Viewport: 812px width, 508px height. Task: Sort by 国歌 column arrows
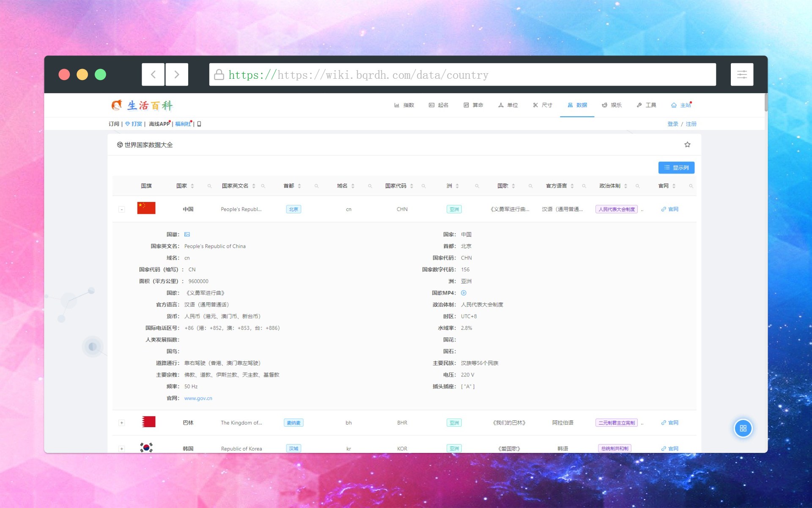click(x=513, y=186)
